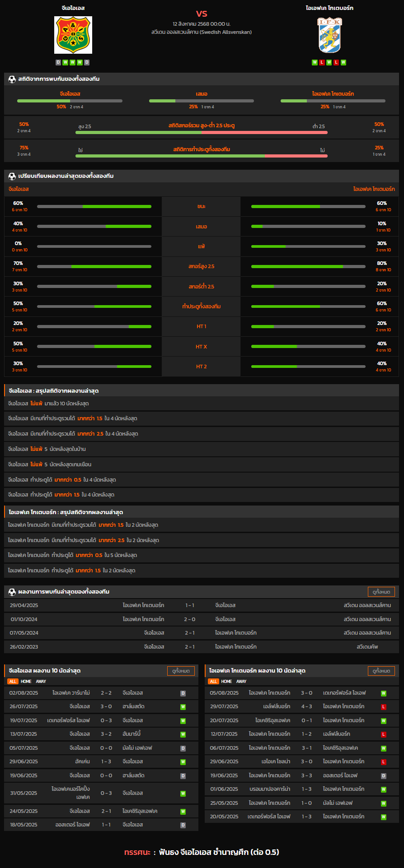Click W badge for 06/07/2025 IFK match

[x=384, y=748]
